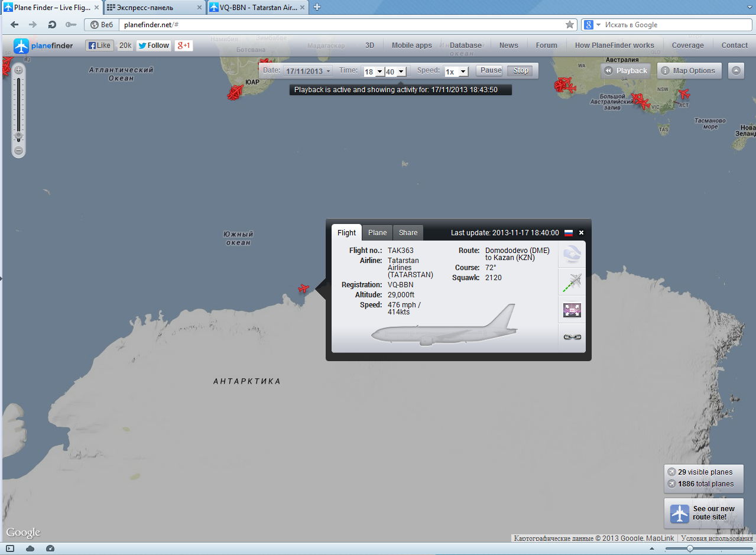Toggle the Playback panel button

(x=626, y=71)
